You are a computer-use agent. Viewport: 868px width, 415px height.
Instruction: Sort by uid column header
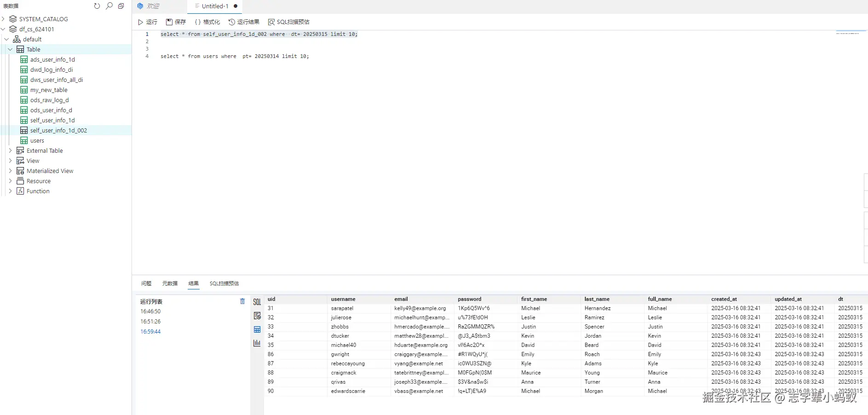[271, 299]
